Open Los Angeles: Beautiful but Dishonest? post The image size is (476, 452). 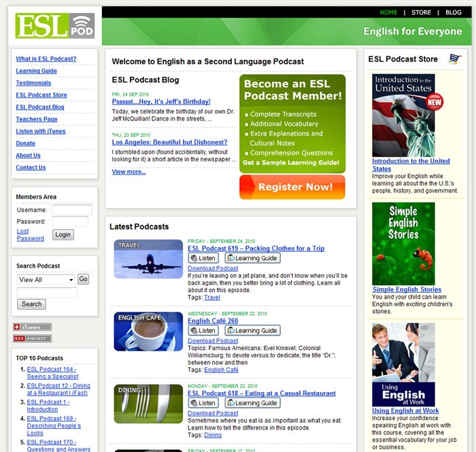tap(169, 142)
